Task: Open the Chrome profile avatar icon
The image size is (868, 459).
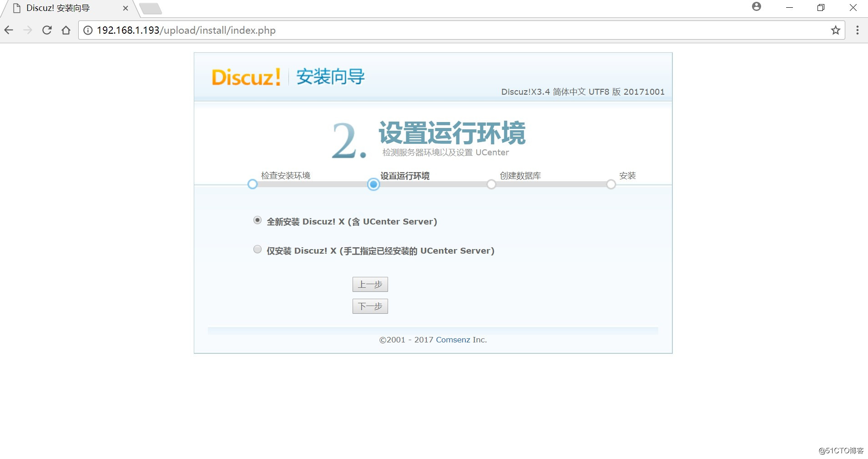Action: point(757,6)
